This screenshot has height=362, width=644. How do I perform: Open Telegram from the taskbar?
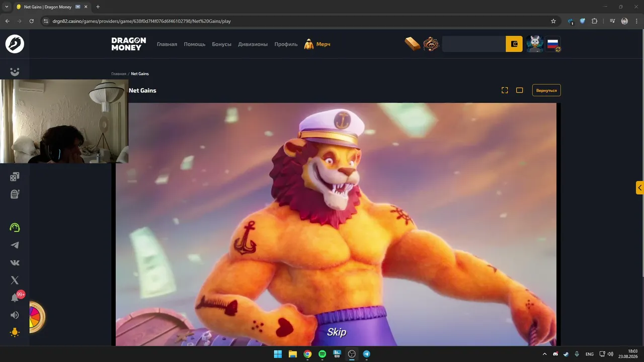[x=367, y=354]
